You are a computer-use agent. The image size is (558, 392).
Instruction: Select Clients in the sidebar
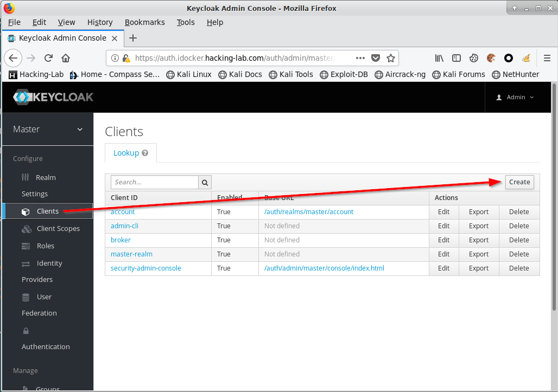coord(48,211)
